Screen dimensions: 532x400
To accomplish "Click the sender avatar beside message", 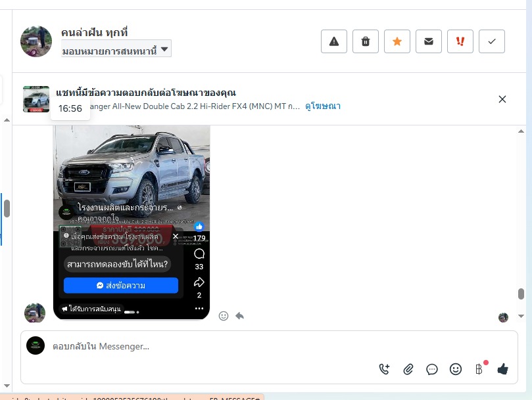I will pyautogui.click(x=35, y=313).
